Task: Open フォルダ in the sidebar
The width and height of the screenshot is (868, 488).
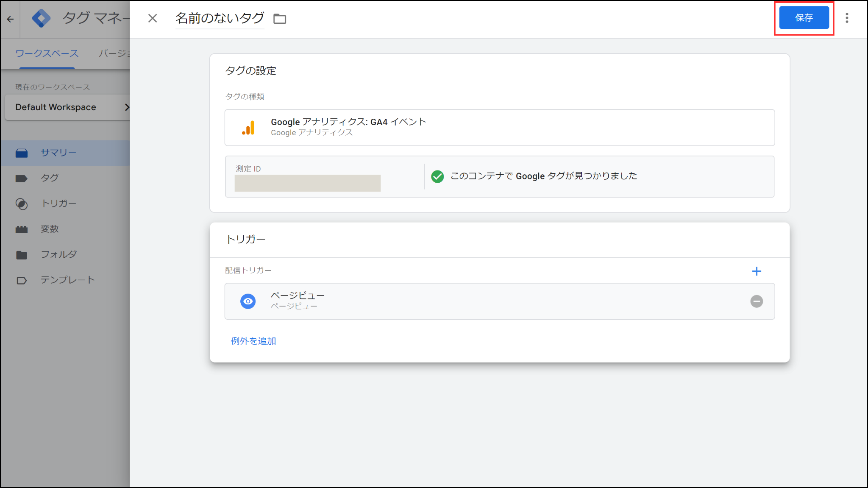Action: click(65, 254)
